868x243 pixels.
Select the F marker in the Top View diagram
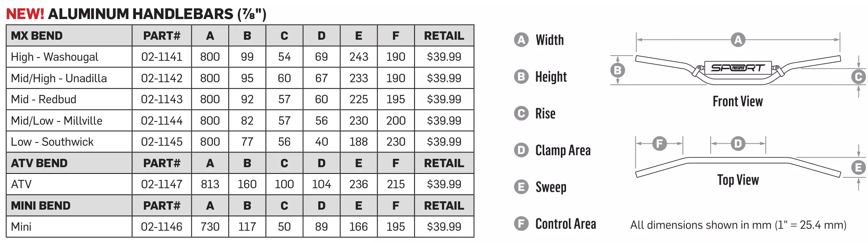pos(660,143)
